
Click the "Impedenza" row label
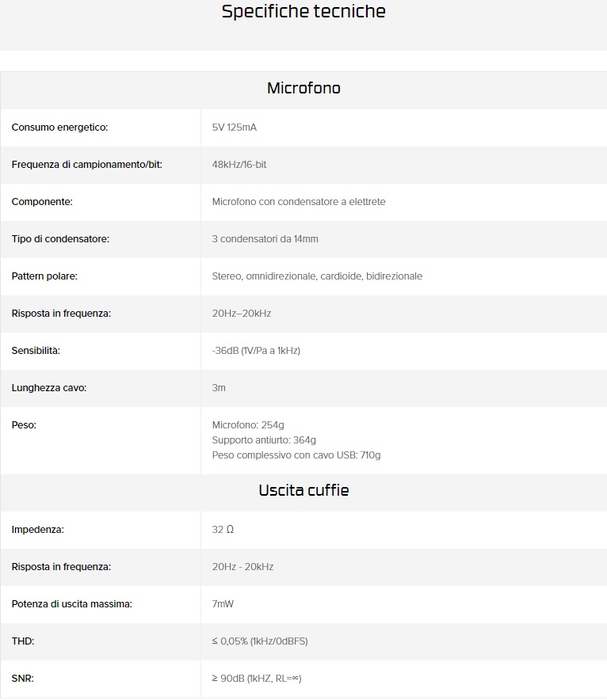[37, 530]
